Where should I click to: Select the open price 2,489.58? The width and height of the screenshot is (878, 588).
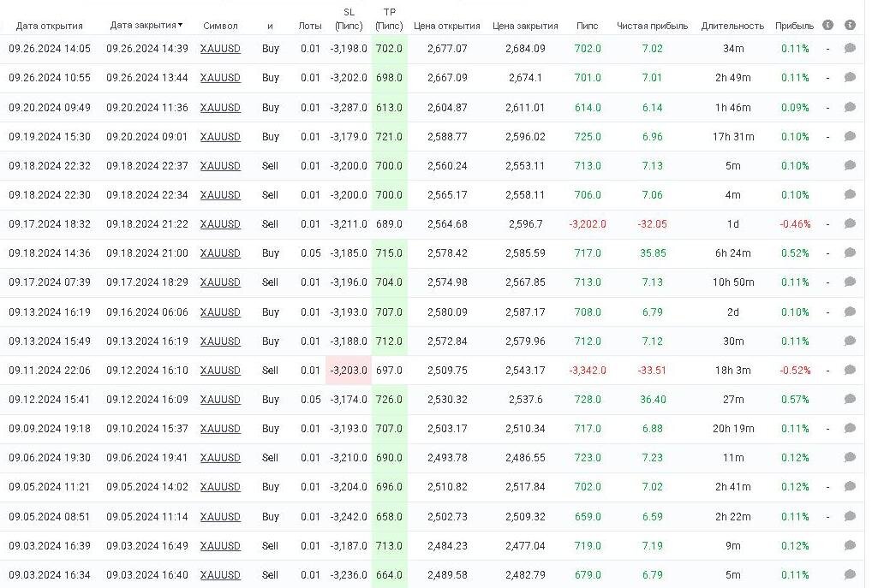(x=447, y=574)
